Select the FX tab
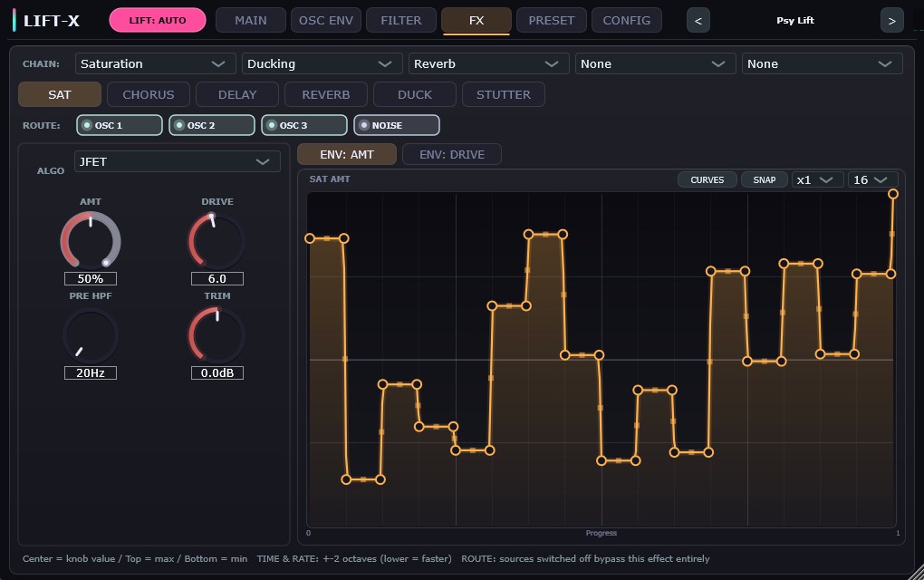Screen dimensions: 924x580 (476, 20)
